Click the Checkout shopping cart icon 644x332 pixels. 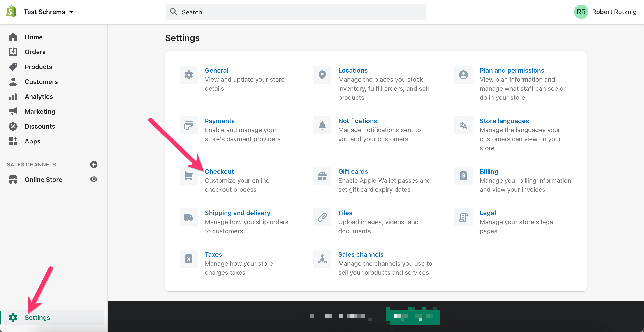tap(188, 176)
